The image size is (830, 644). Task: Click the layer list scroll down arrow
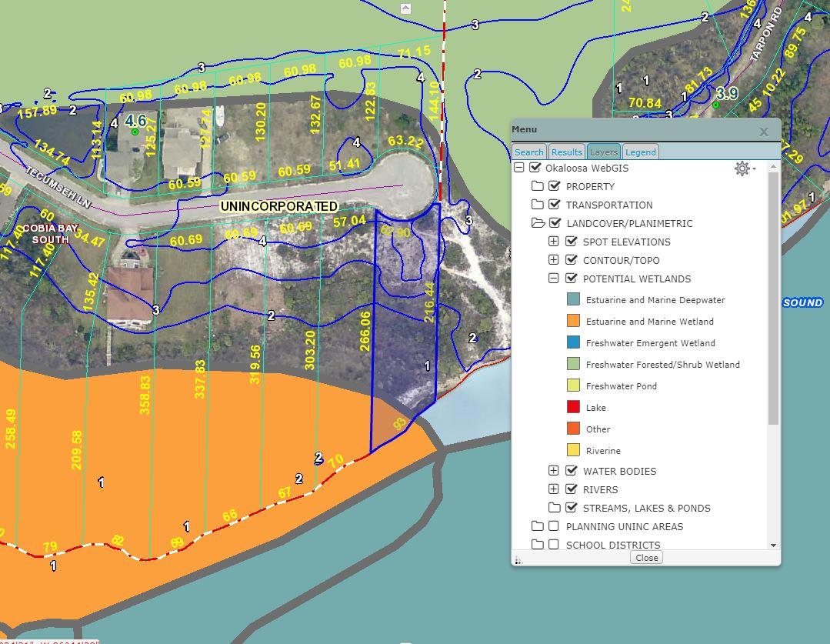pyautogui.click(x=773, y=545)
